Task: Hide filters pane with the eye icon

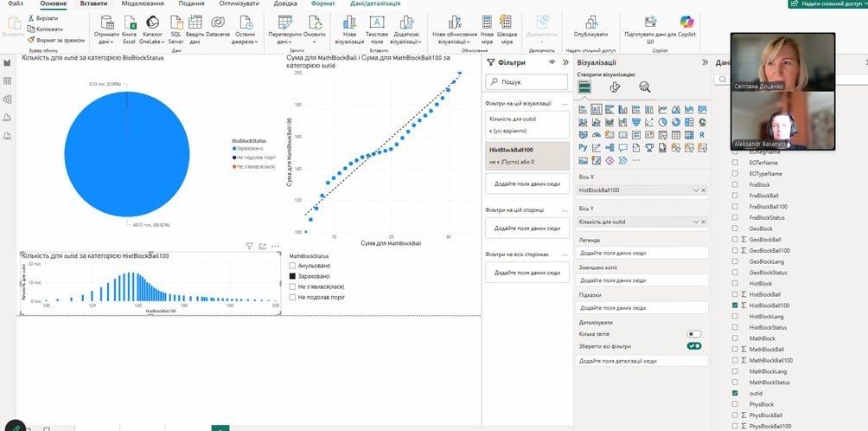Action: pos(552,62)
